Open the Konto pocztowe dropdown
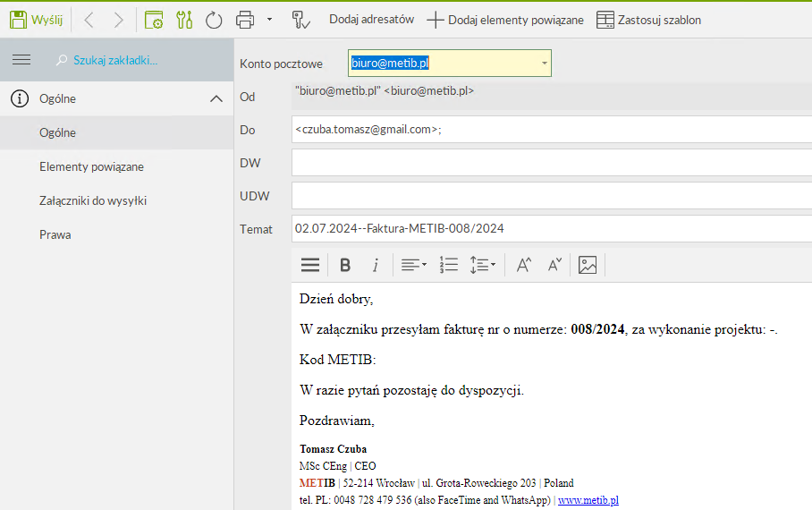Viewport: 812px width, 510px height. click(x=544, y=64)
